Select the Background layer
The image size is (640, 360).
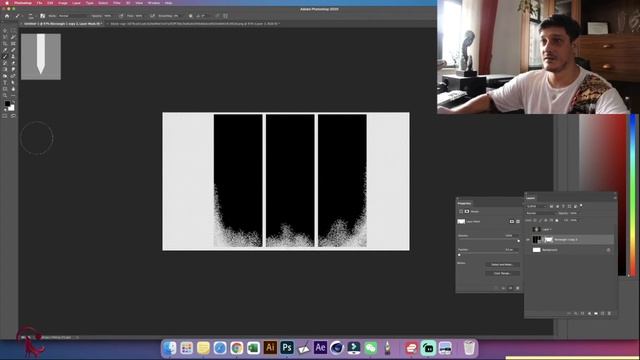(570, 250)
